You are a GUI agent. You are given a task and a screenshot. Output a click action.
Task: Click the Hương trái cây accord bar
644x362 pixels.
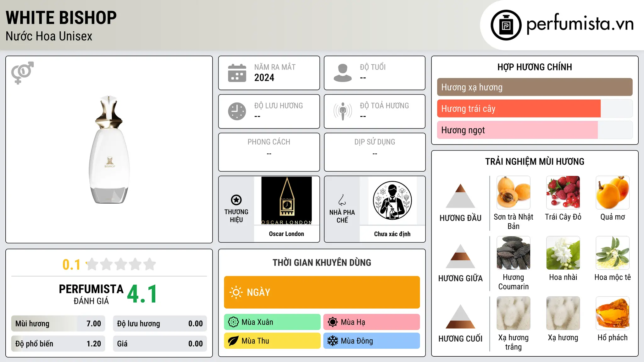tap(535, 108)
